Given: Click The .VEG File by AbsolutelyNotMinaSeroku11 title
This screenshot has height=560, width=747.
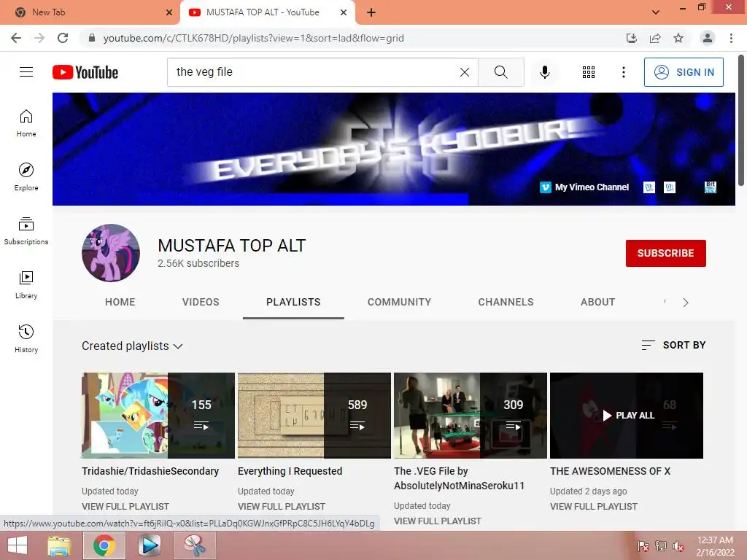Looking at the screenshot, I should pyautogui.click(x=460, y=478).
